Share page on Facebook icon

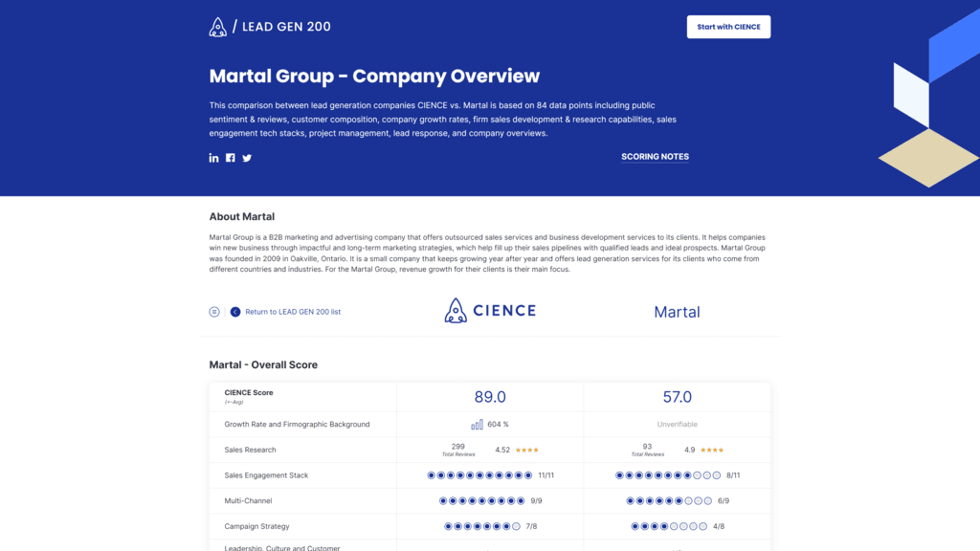[231, 158]
